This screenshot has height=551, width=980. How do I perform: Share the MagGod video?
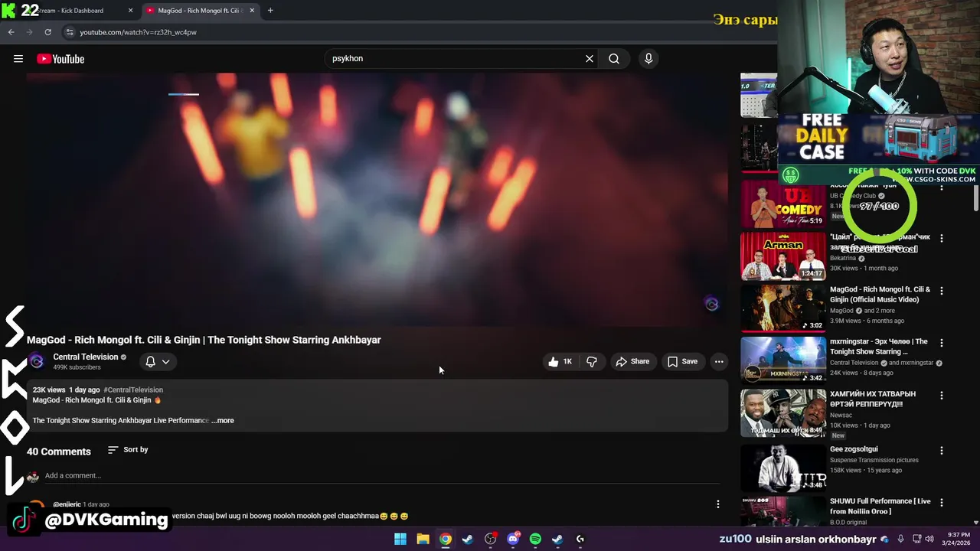tap(632, 361)
